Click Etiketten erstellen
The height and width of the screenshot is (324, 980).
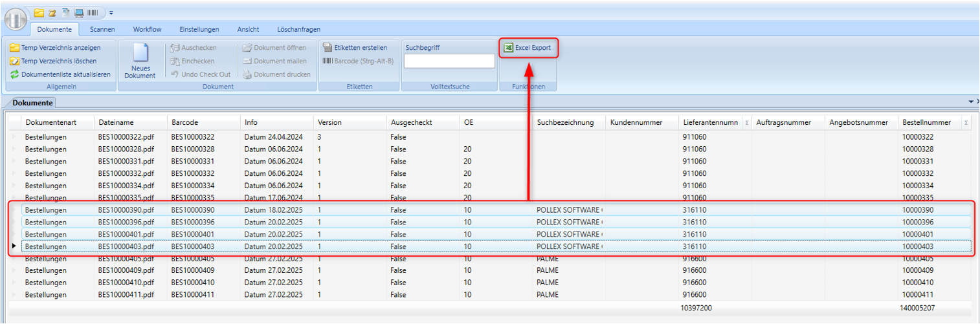(x=355, y=47)
